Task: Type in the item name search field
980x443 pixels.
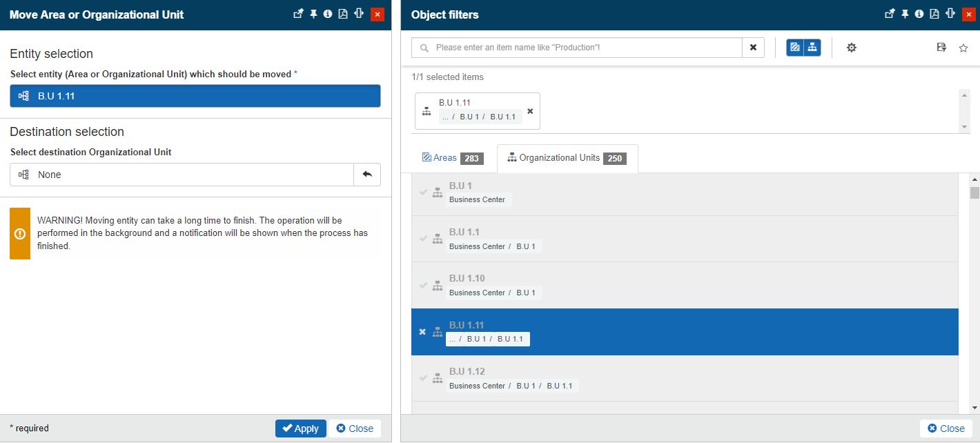Action: pyautogui.click(x=585, y=48)
